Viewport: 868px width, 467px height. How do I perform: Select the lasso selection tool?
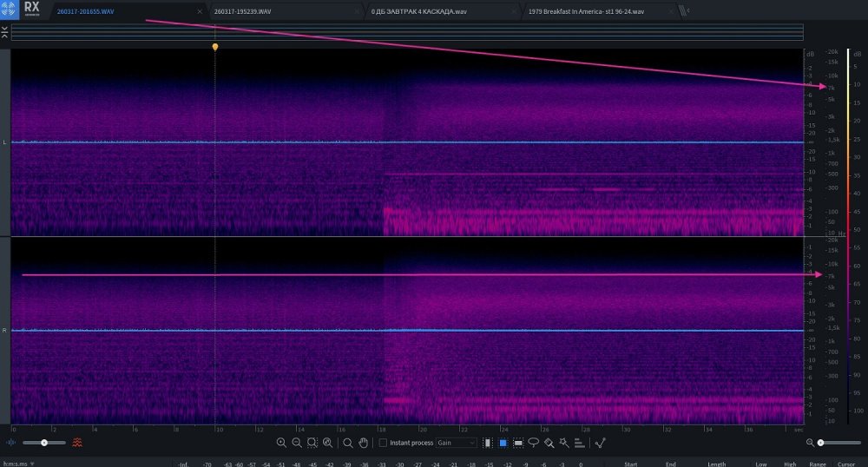[x=533, y=443]
